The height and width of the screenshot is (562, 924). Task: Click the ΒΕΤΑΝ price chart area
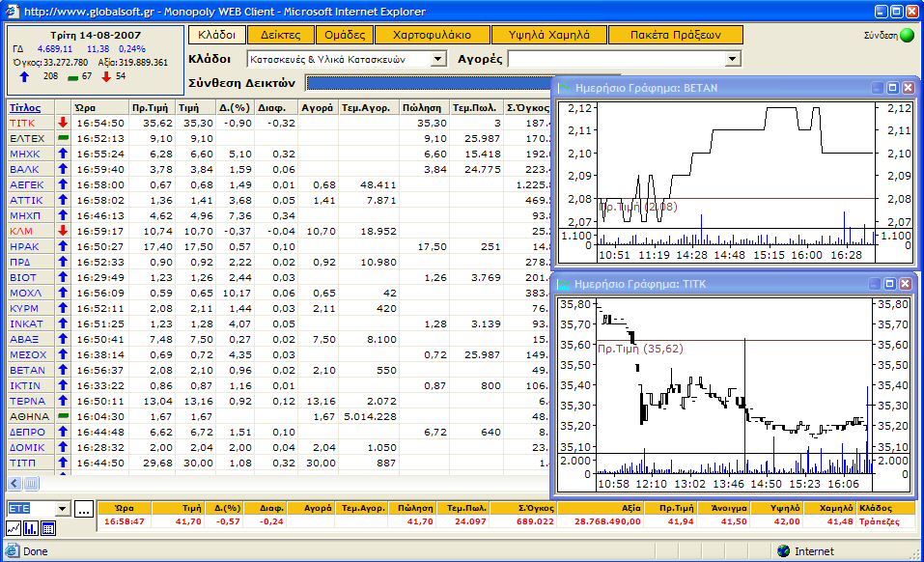[737, 165]
